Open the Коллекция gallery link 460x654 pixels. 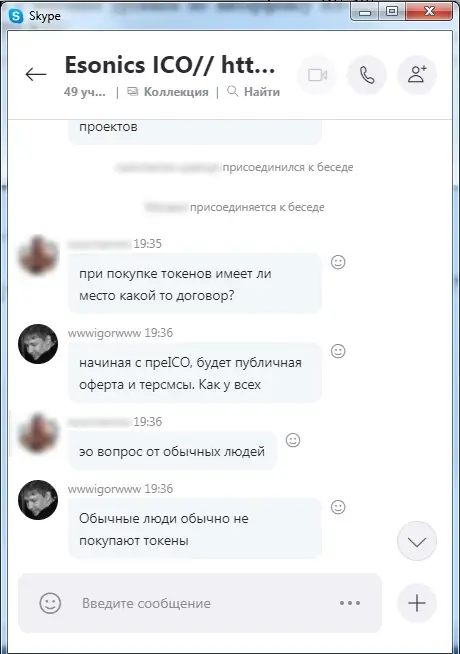[168, 92]
